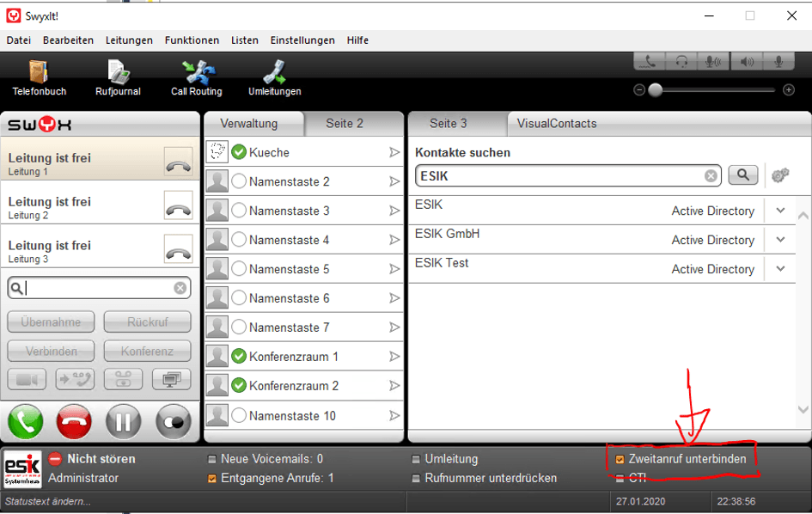812x514 pixels.
Task: Click Entgangene Anrufe indicator box
Action: point(211,479)
